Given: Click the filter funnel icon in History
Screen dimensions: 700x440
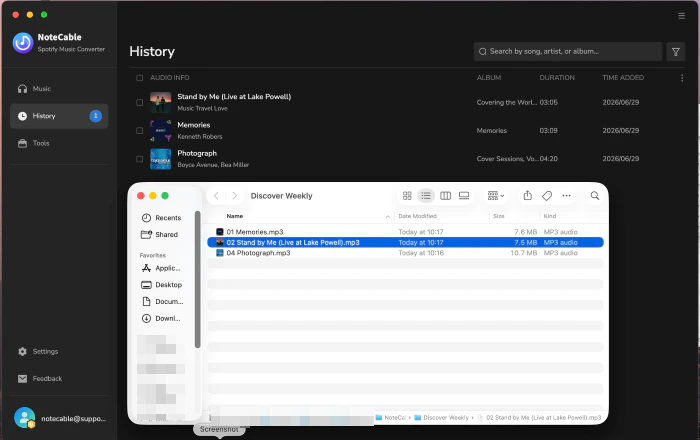Looking at the screenshot, I should point(675,52).
